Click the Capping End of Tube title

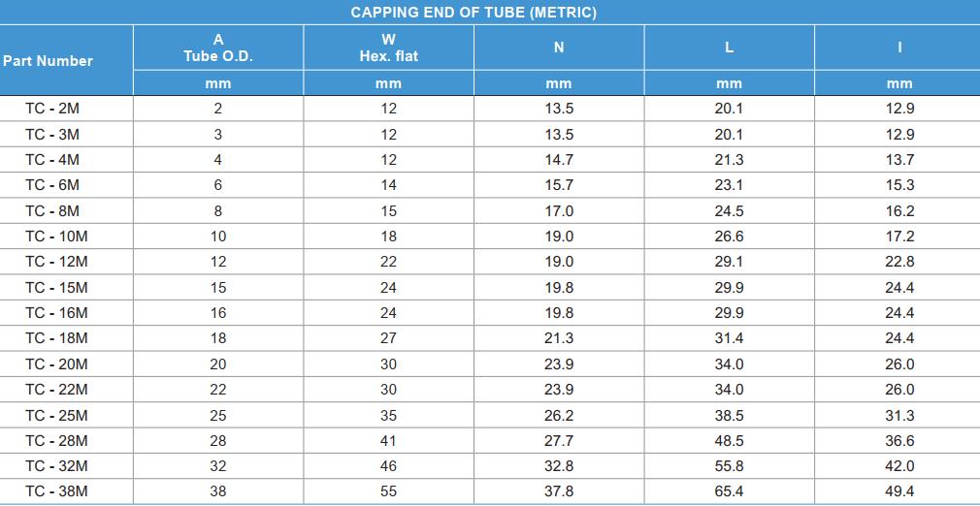click(x=474, y=13)
